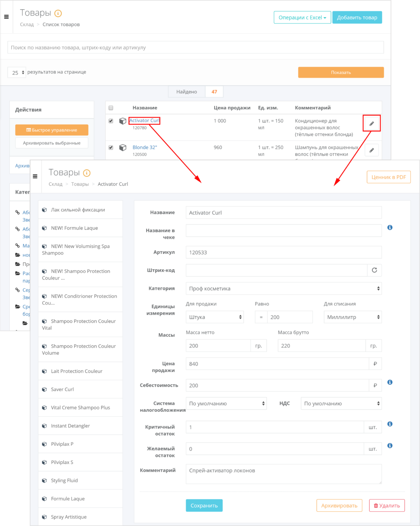Open the hamburger menu in the product list window

pyautogui.click(x=6, y=17)
